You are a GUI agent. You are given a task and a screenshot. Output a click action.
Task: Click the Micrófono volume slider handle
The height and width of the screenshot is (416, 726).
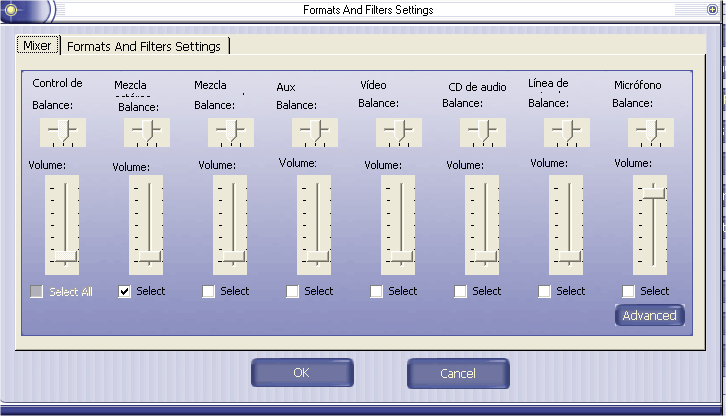653,192
